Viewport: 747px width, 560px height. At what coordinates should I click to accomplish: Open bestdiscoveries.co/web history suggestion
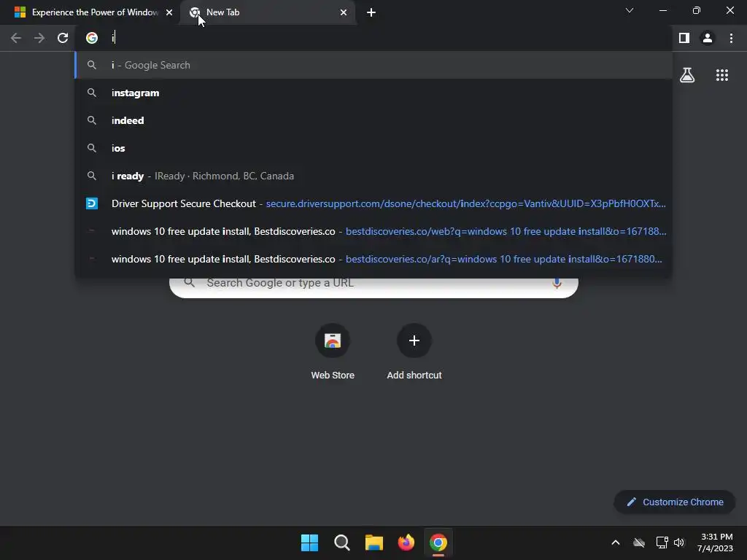pyautogui.click(x=373, y=231)
